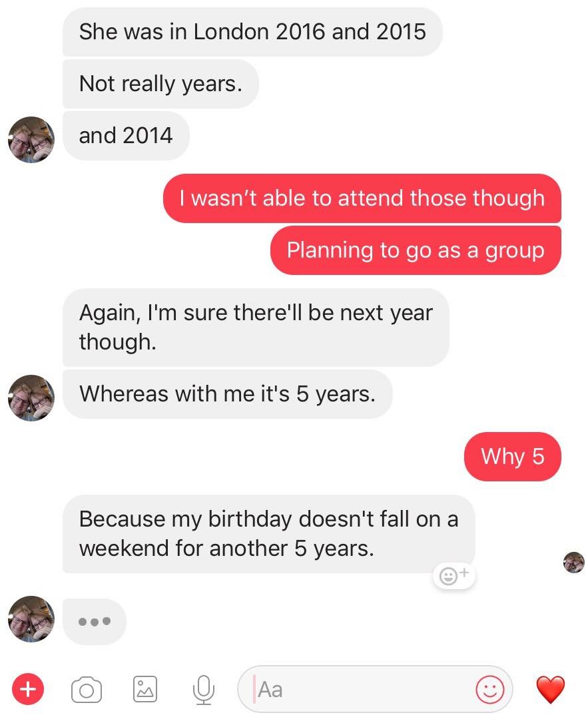Tap avatar beside "Whereas with me" message
This screenshot has height=723, width=588.
coord(31,397)
